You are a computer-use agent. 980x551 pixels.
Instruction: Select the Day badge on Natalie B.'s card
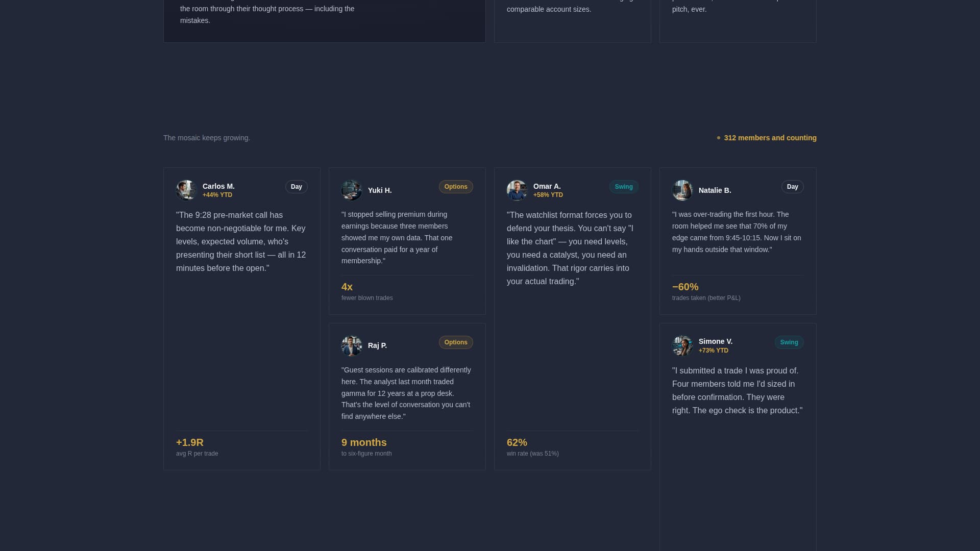click(792, 187)
